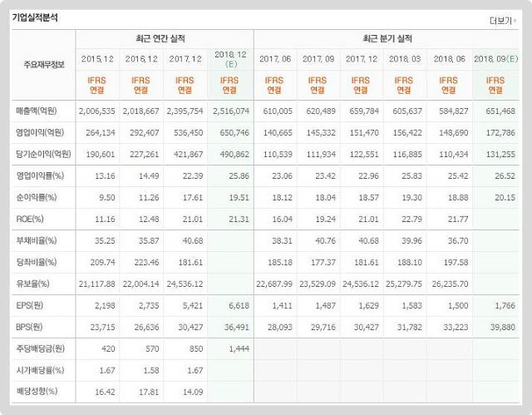Click the reserve ratio 21,117.88
532x415 pixels.
96,284
